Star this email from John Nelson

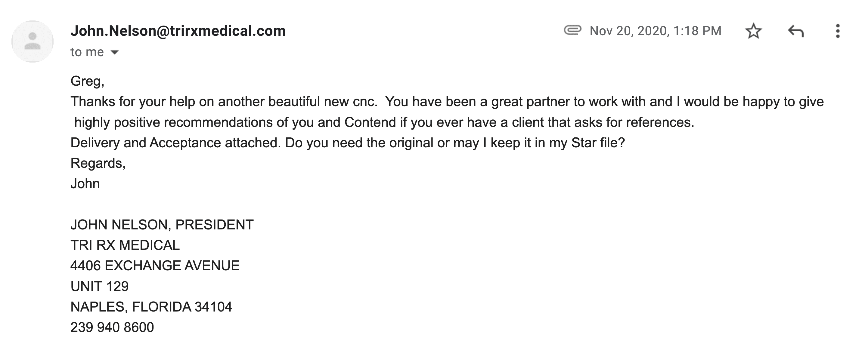tap(753, 31)
